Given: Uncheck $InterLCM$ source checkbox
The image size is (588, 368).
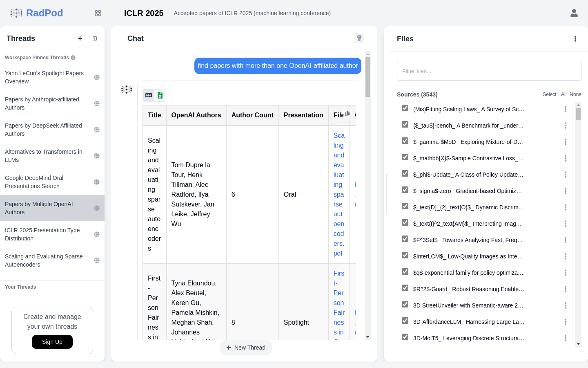Looking at the screenshot, I should [405, 255].
